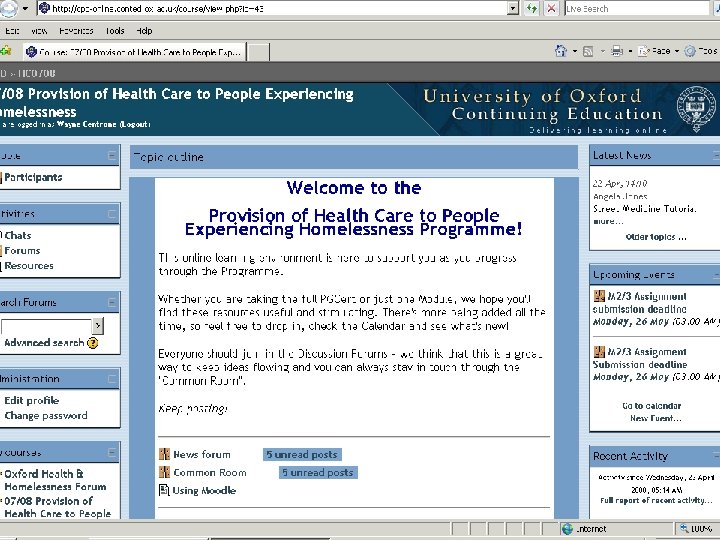Click the add to favorites star icon
This screenshot has height=540, width=720.
6,51
